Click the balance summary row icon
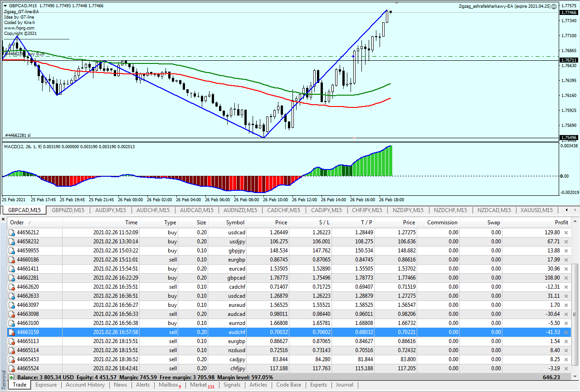This screenshot has height=392, width=580. tap(11, 377)
